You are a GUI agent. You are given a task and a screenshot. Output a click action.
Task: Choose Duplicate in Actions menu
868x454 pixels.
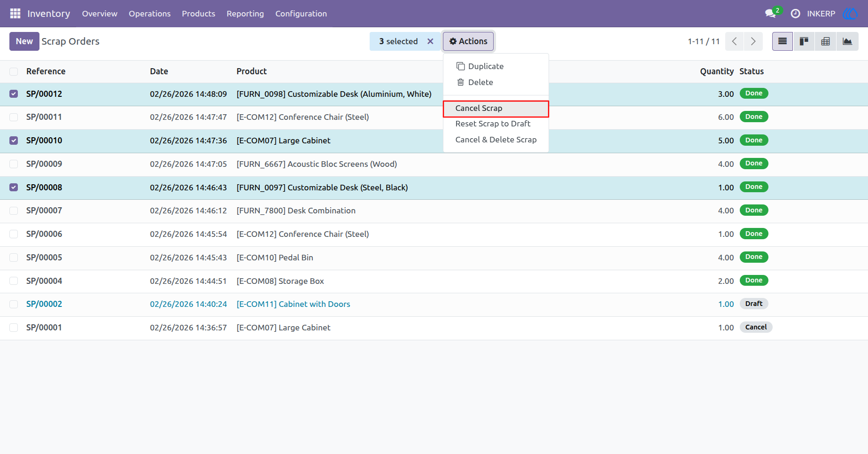[496, 66]
